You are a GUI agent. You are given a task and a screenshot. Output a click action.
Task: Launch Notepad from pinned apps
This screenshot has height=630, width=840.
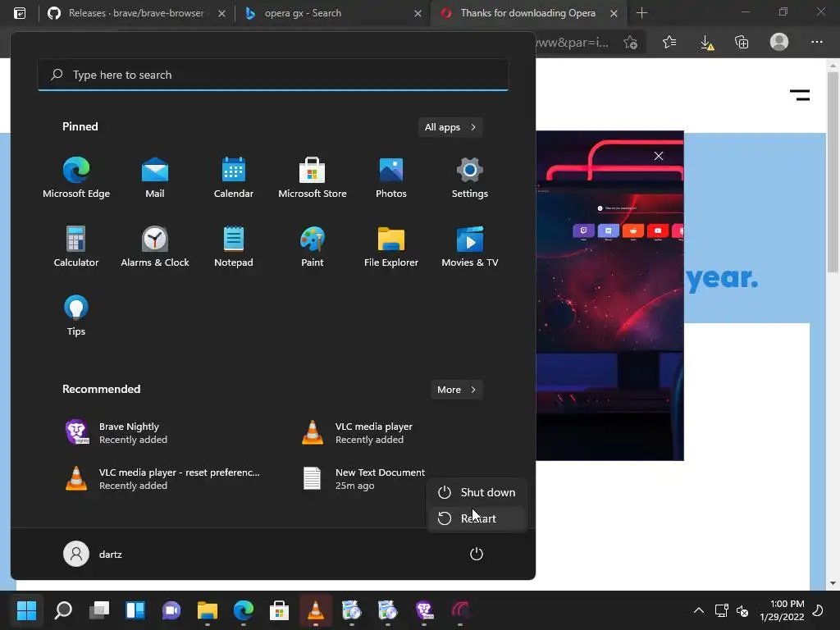pyautogui.click(x=234, y=246)
